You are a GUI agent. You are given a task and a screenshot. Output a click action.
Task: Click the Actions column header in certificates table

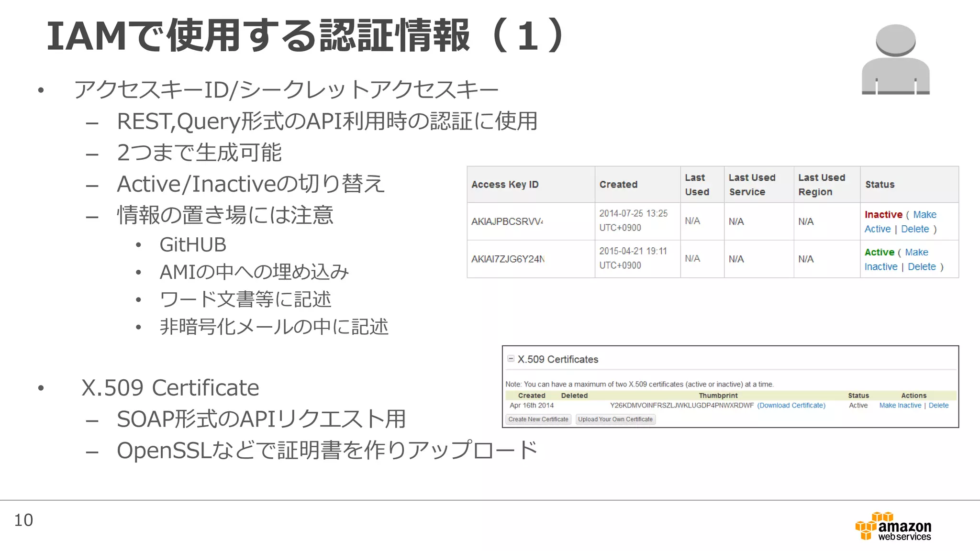click(x=913, y=396)
